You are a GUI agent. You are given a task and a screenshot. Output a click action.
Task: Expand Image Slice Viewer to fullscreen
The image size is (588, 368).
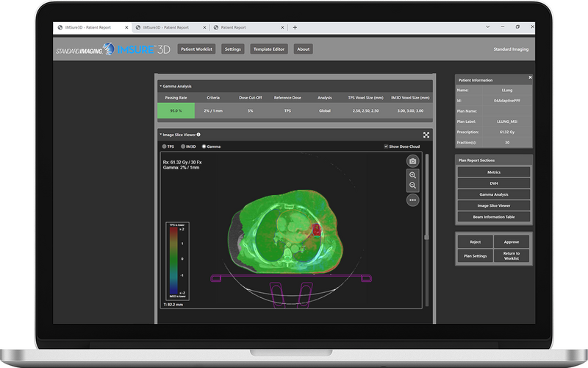(426, 135)
